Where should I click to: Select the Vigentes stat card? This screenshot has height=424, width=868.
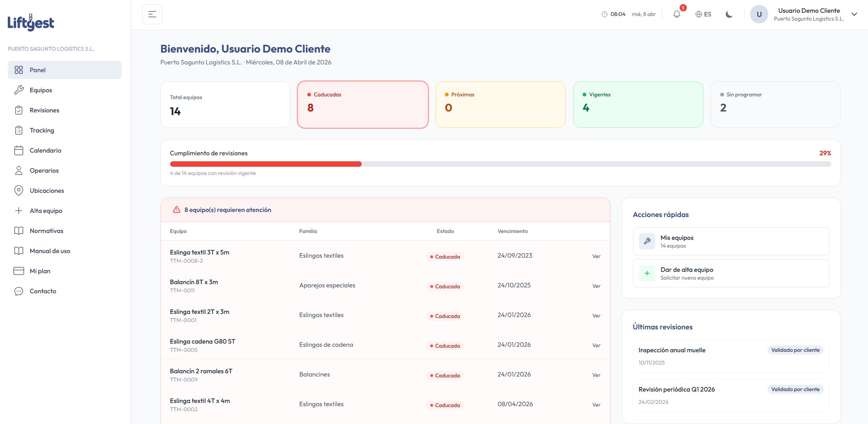pyautogui.click(x=638, y=105)
